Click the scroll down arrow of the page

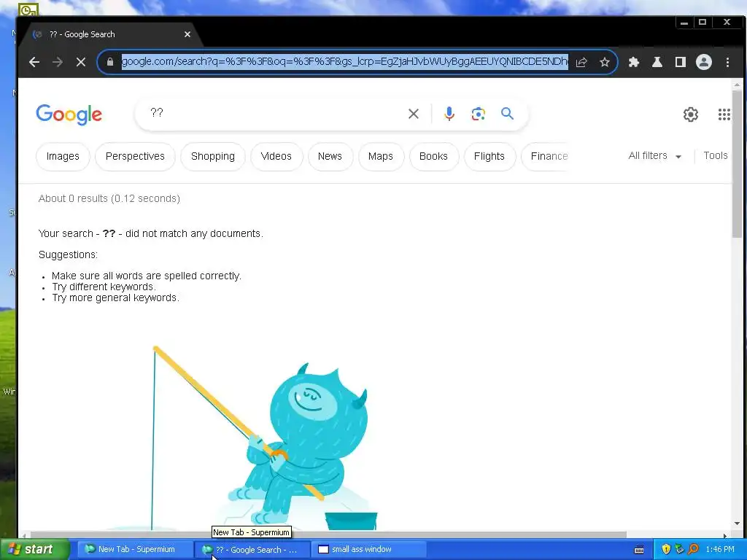pos(737,524)
